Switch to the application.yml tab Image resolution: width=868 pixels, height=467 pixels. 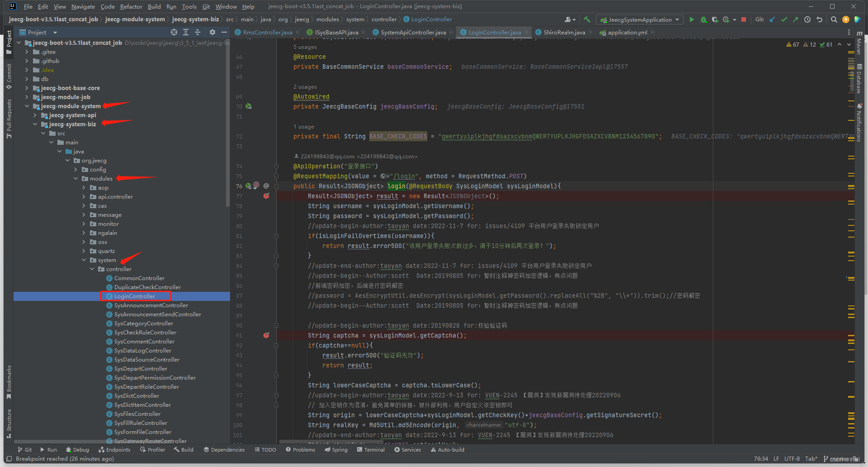[627, 32]
